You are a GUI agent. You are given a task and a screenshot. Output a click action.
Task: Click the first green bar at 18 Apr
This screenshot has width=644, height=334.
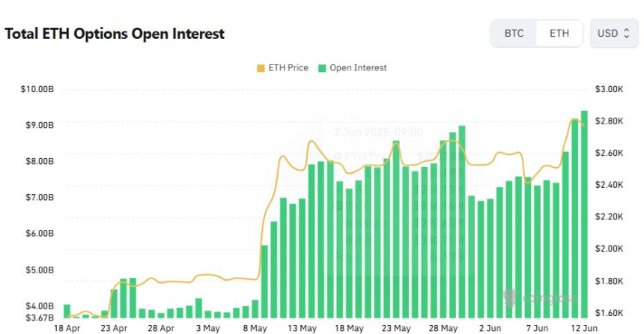(x=67, y=311)
